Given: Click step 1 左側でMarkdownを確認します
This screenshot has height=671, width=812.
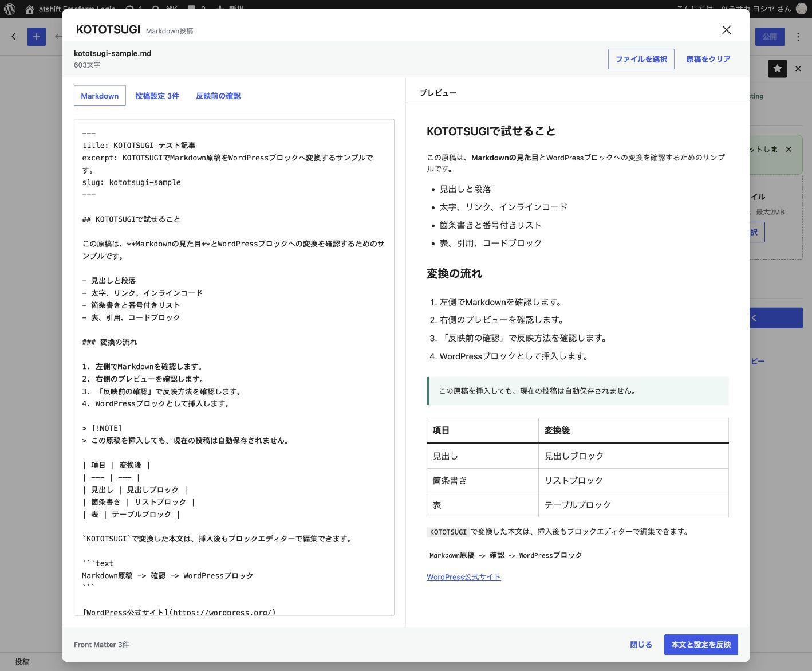Looking at the screenshot, I should tap(502, 302).
